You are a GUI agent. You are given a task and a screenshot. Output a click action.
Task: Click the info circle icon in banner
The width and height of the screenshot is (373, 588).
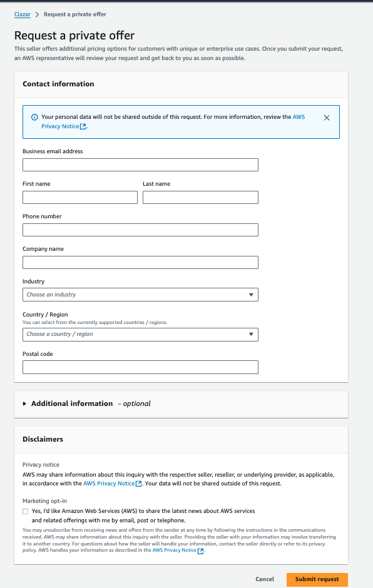pyautogui.click(x=34, y=117)
